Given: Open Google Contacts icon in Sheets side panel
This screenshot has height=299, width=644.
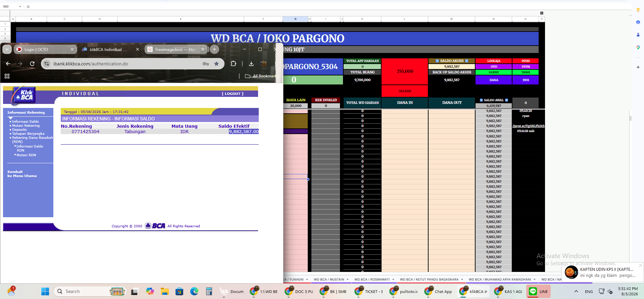Looking at the screenshot, I should [638, 35].
